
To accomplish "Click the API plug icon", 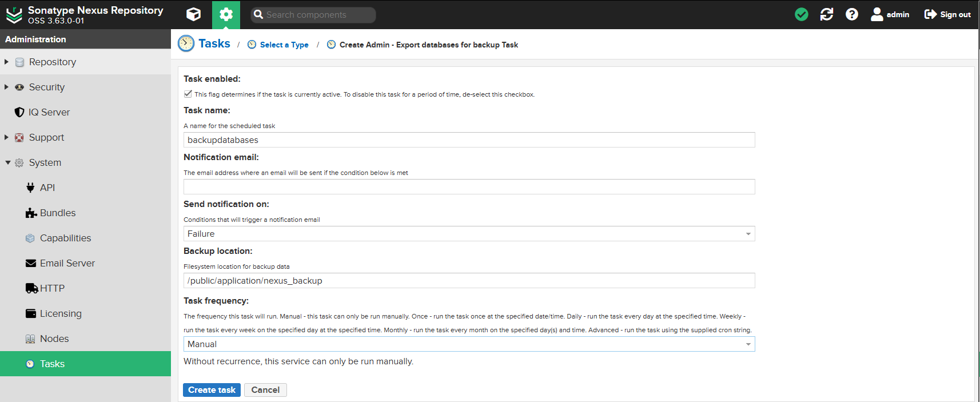I will click(30, 188).
